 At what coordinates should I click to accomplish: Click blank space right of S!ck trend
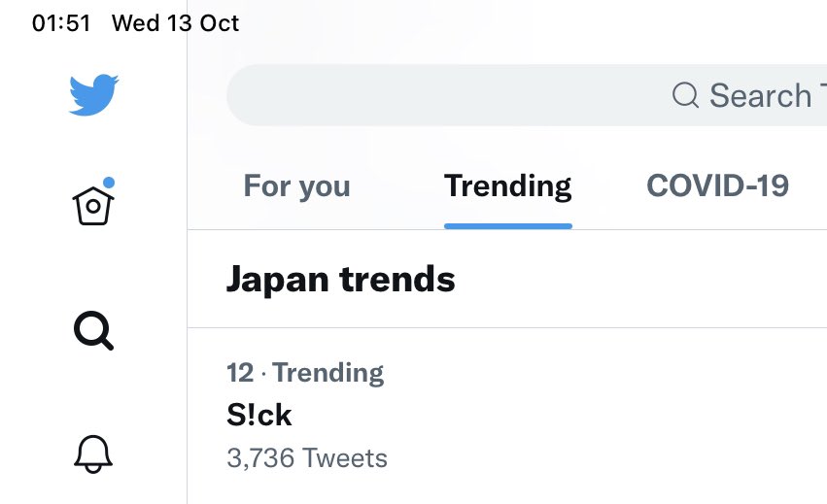click(x=583, y=415)
